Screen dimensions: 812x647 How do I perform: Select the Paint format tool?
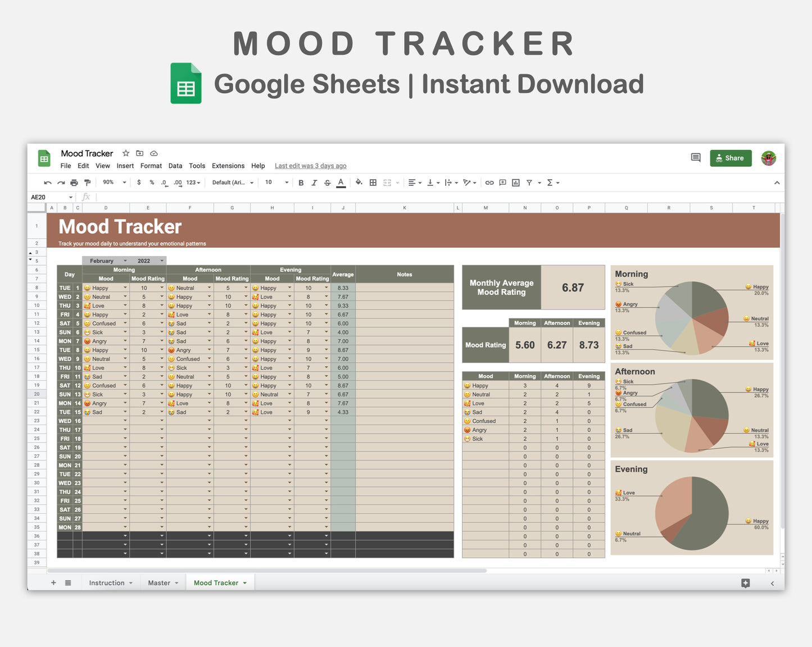[87, 182]
